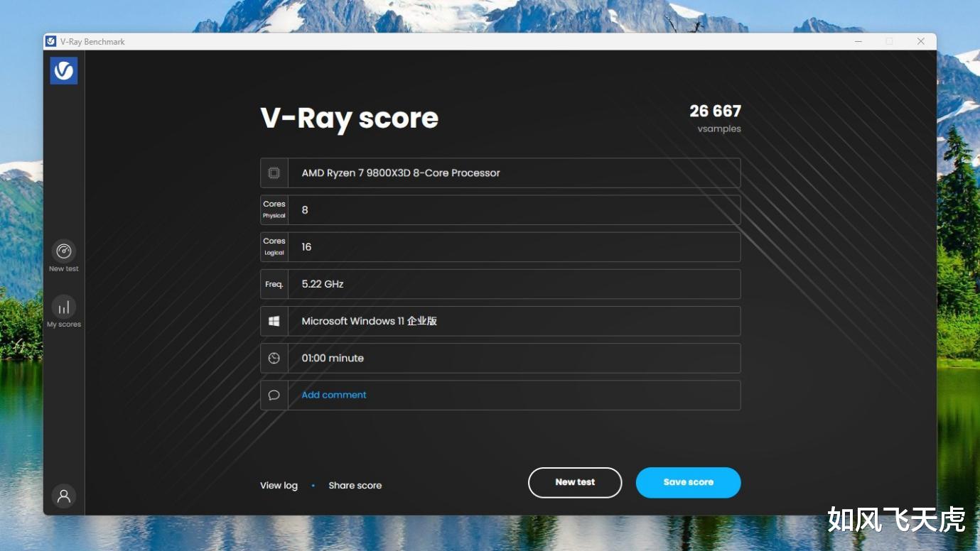
Task: Click the Cores Logical label
Action: pyautogui.click(x=274, y=246)
